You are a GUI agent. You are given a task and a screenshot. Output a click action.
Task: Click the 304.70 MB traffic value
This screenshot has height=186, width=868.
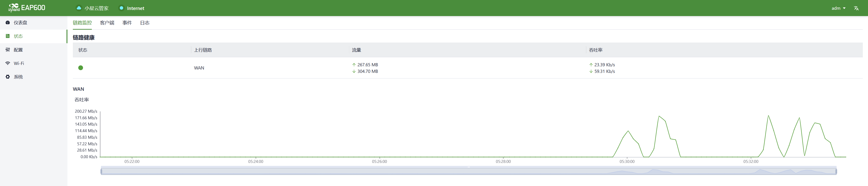(x=368, y=72)
